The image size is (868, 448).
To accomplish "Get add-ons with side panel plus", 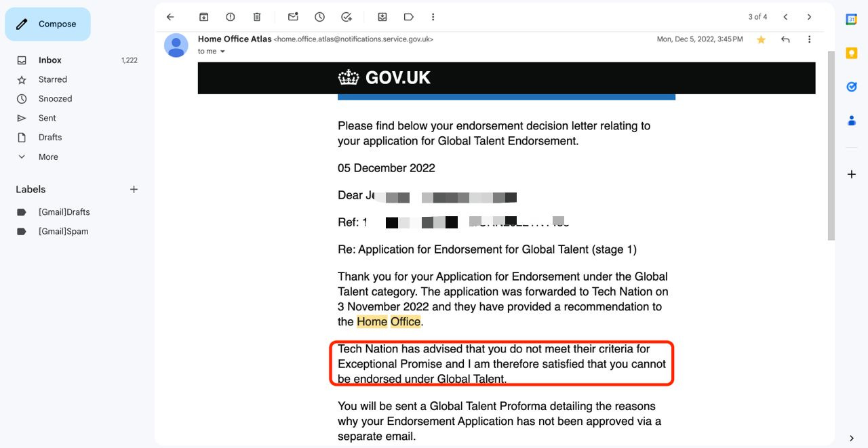I will [852, 174].
